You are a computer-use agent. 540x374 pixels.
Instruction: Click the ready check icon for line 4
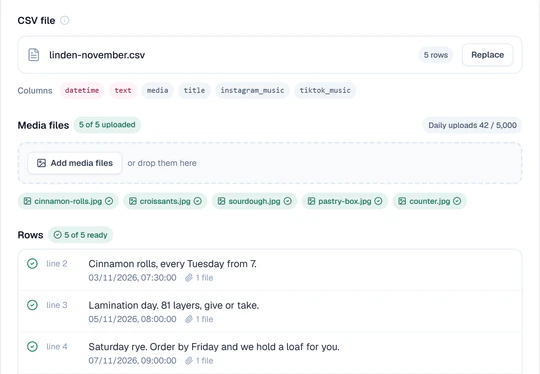click(x=32, y=346)
